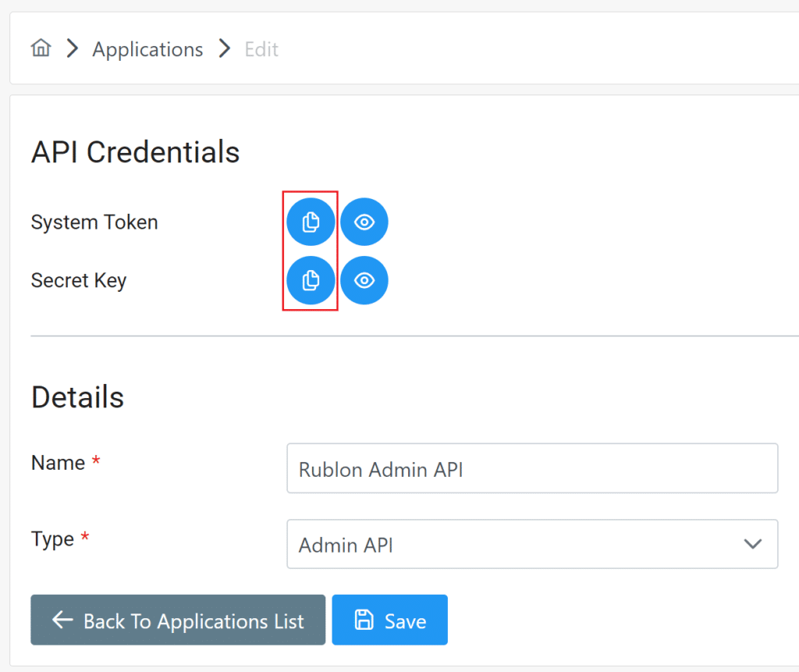
Task: Click the floppy disk icon on the Save button
Action: 364,620
